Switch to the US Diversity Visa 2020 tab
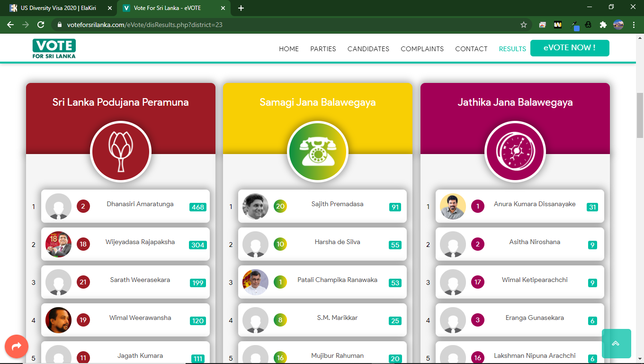The height and width of the screenshot is (364, 644). coord(60,8)
